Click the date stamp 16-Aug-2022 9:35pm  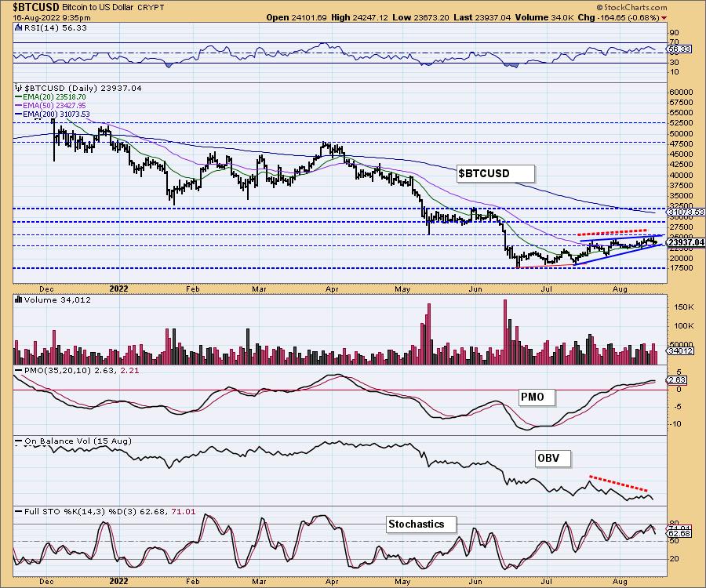(52, 18)
